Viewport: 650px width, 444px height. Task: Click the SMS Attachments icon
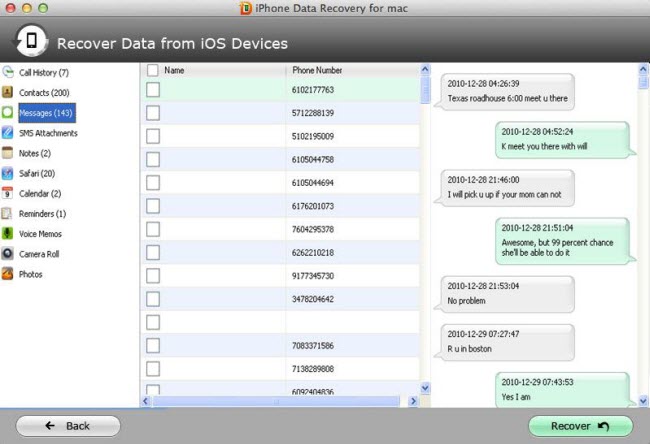(x=9, y=133)
